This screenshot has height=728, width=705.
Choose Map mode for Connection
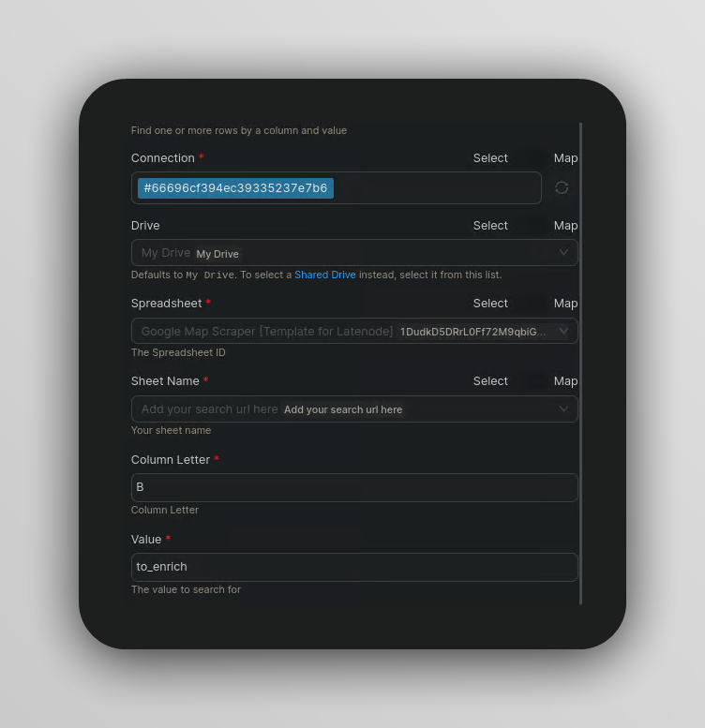pyautogui.click(x=565, y=157)
